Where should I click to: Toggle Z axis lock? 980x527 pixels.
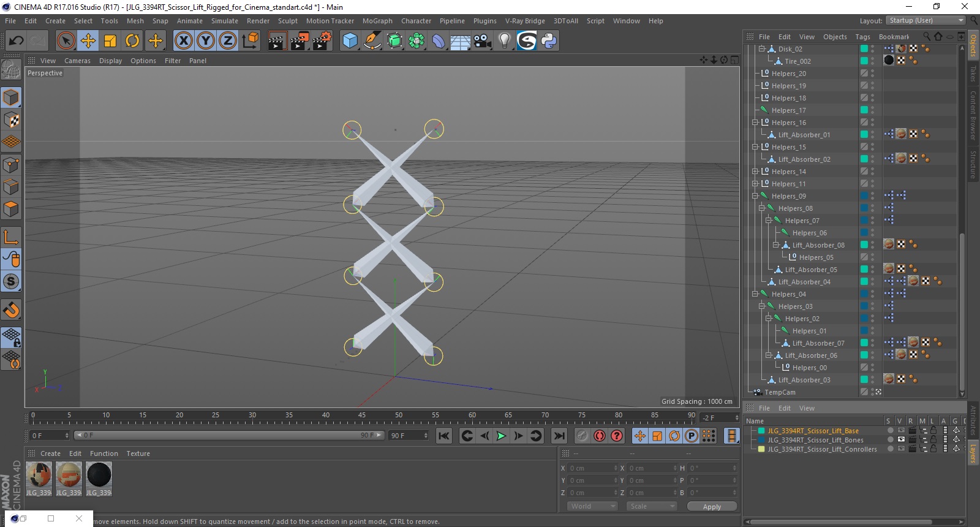click(228, 41)
